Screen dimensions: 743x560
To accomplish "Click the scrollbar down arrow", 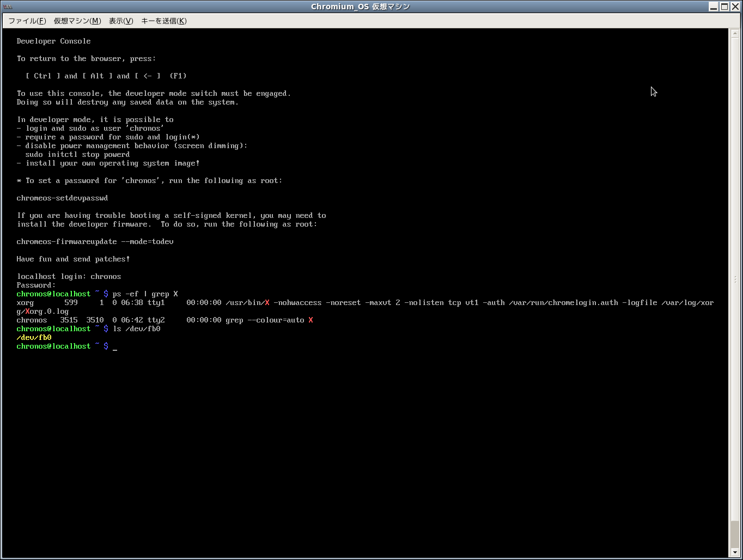I will [735, 553].
